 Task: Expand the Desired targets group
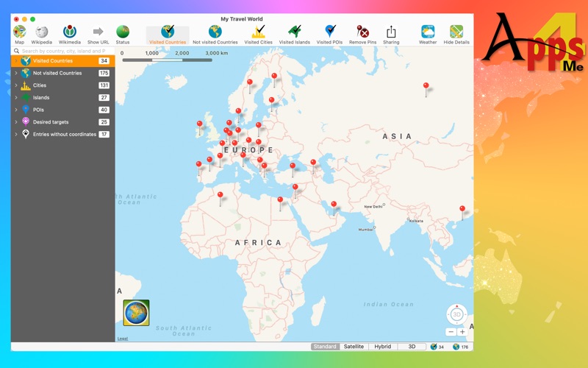[16, 122]
